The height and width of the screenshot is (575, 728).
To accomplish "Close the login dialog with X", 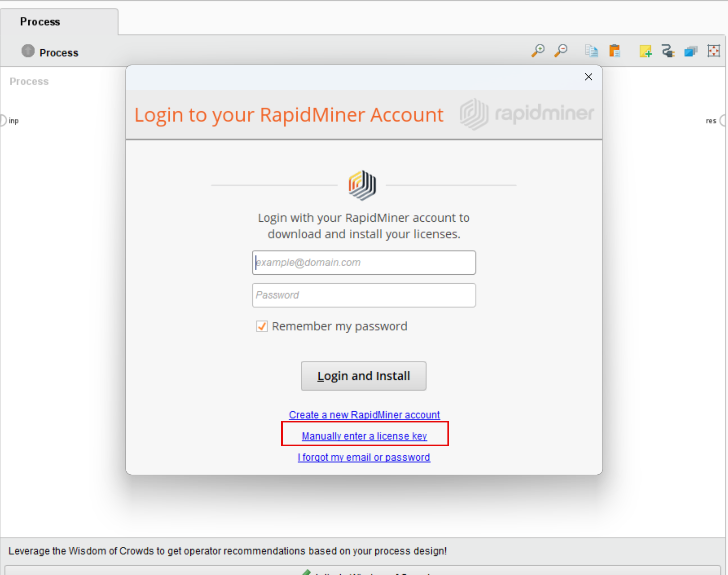I will pos(588,77).
